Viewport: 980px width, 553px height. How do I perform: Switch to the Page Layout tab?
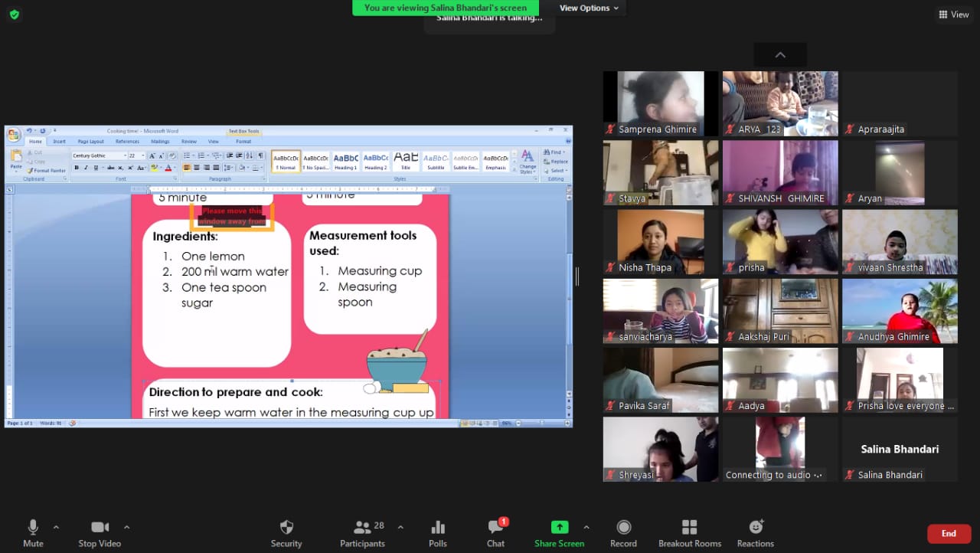pos(90,142)
